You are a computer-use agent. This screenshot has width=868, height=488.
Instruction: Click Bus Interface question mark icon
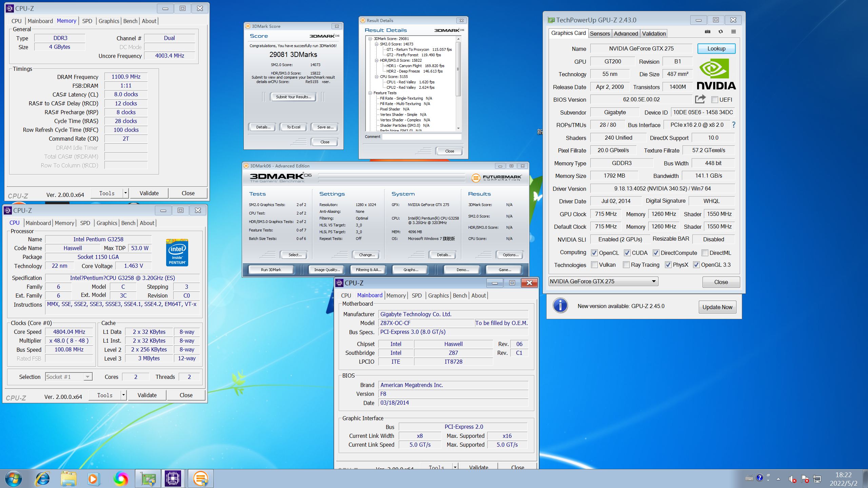point(734,125)
